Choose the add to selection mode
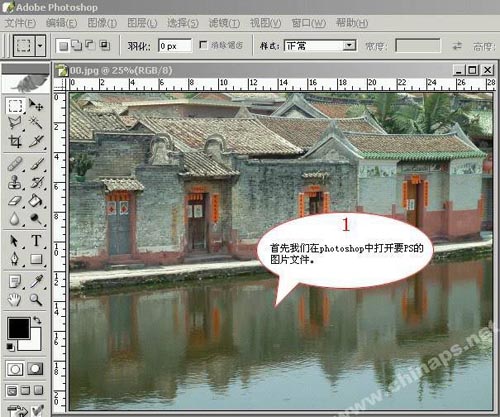500x417 pixels. 77,46
